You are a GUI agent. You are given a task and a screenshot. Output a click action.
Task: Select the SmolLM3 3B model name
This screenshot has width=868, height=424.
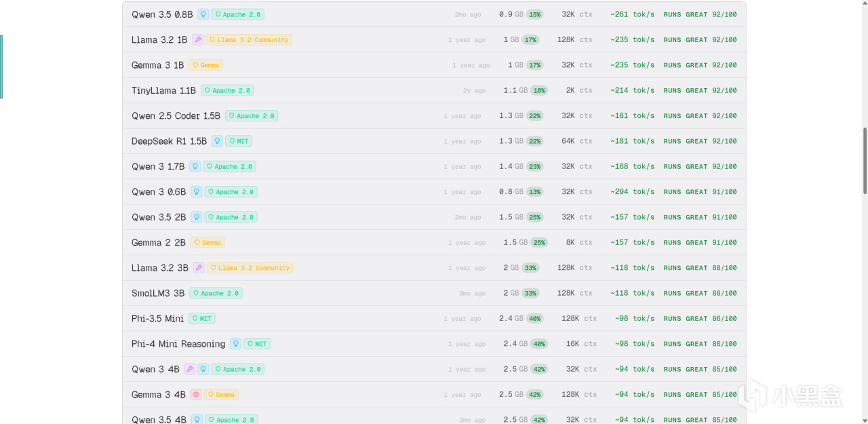pyautogui.click(x=158, y=293)
